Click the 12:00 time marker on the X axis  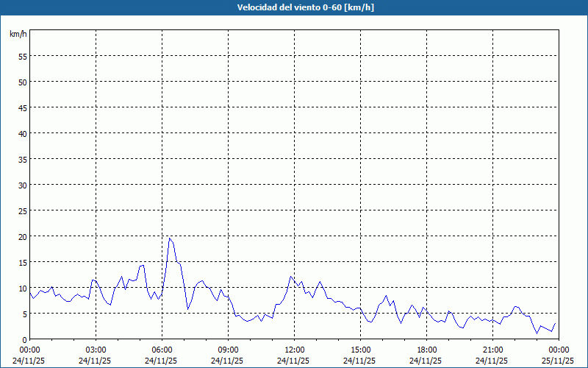click(x=294, y=350)
